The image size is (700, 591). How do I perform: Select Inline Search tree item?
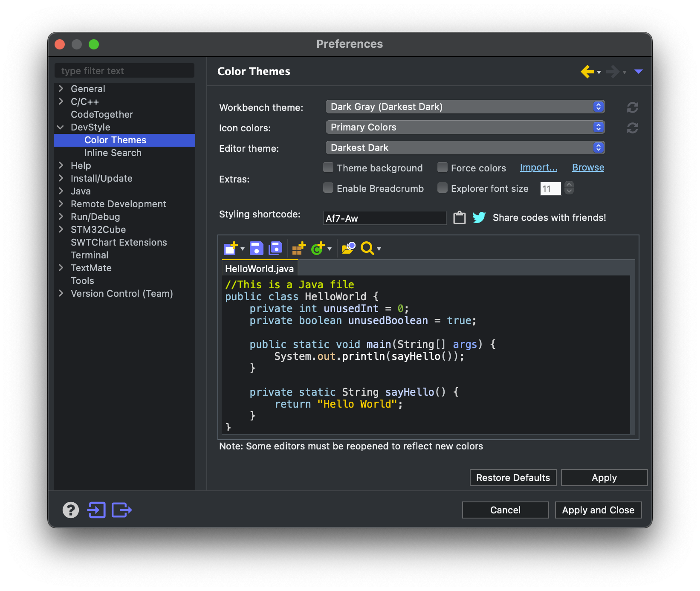click(x=113, y=153)
